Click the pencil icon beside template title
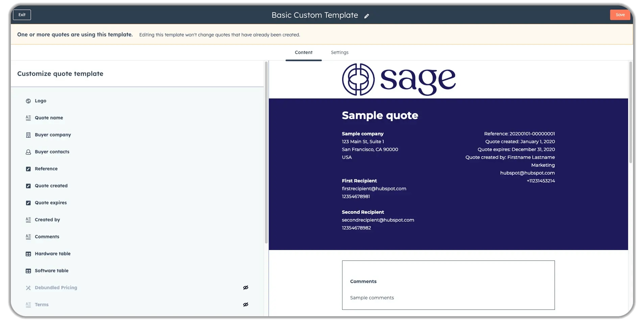Screen dimensions: 644x322 (367, 16)
